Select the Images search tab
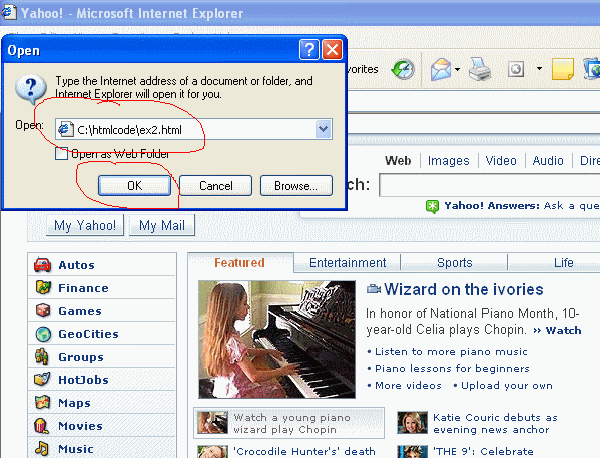The height and width of the screenshot is (458, 600). pyautogui.click(x=448, y=161)
